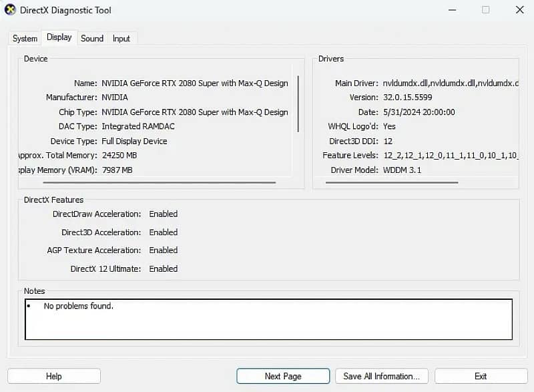Click the Next Page button
Image resolution: width=534 pixels, height=392 pixels.
pos(283,376)
